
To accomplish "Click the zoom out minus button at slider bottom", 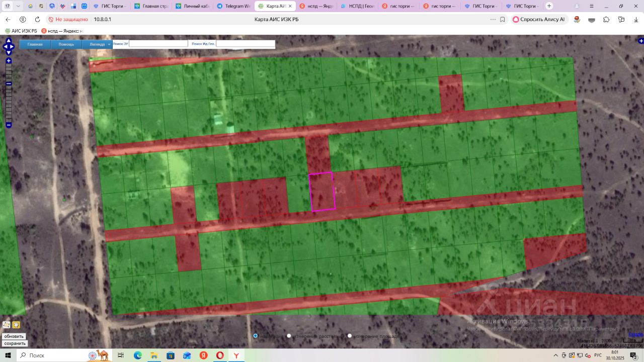I will pos(9,125).
